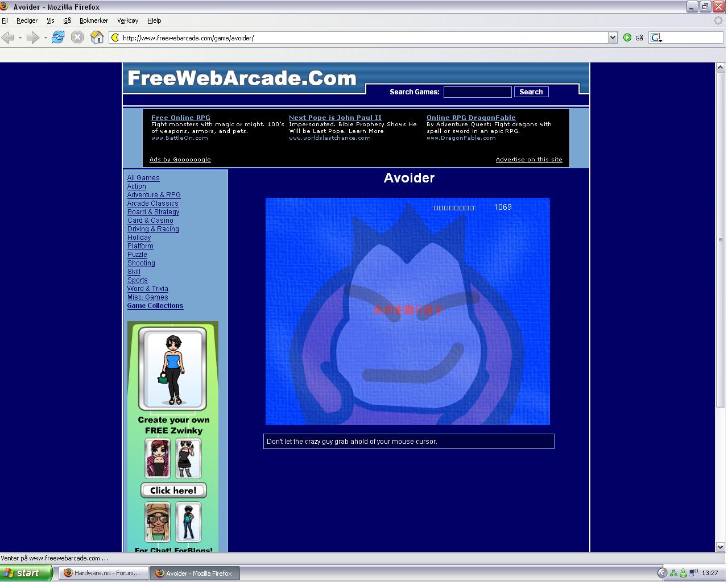This screenshot has width=728, height=582.
Task: Click the Advertise on this site link
Action: [x=529, y=160]
